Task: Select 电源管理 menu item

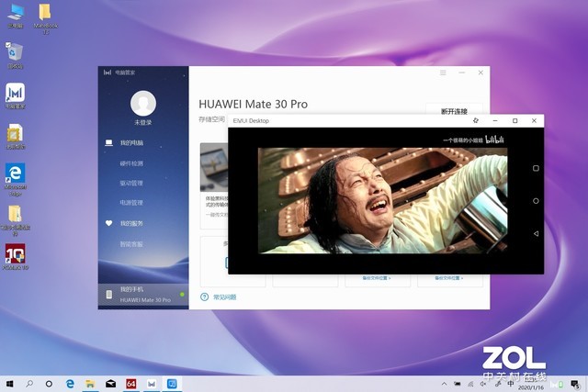Action: [131, 202]
